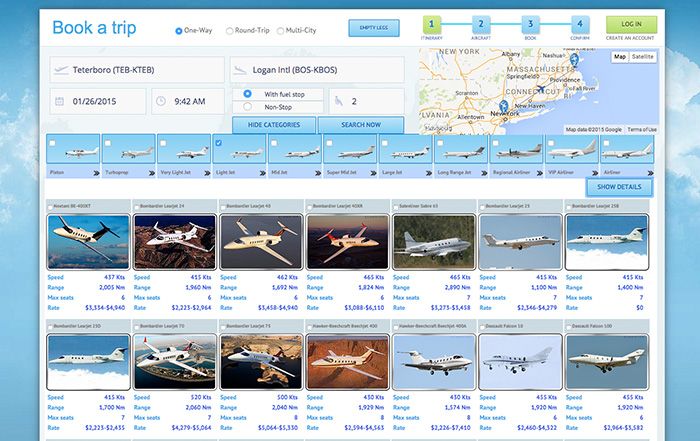700x441 pixels.
Task: Expand the Turboprop category arrows
Action: point(152,173)
